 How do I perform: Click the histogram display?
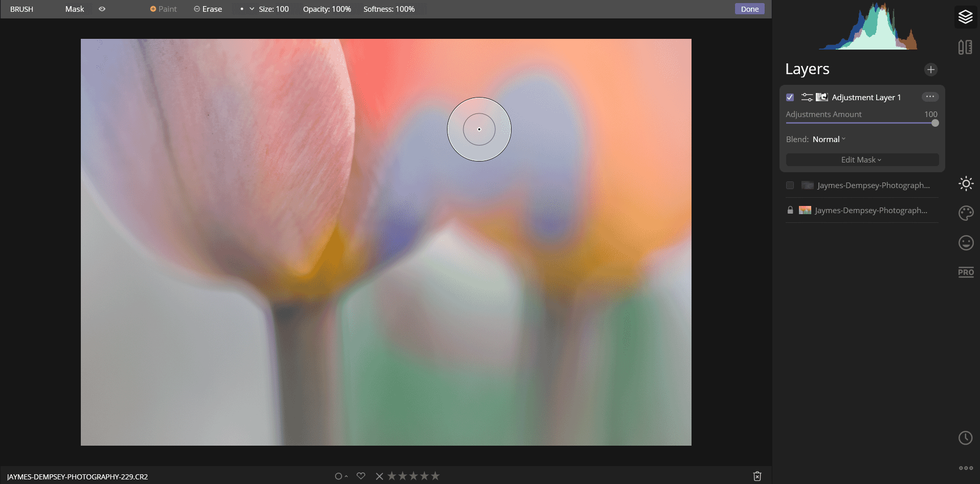pos(868,27)
